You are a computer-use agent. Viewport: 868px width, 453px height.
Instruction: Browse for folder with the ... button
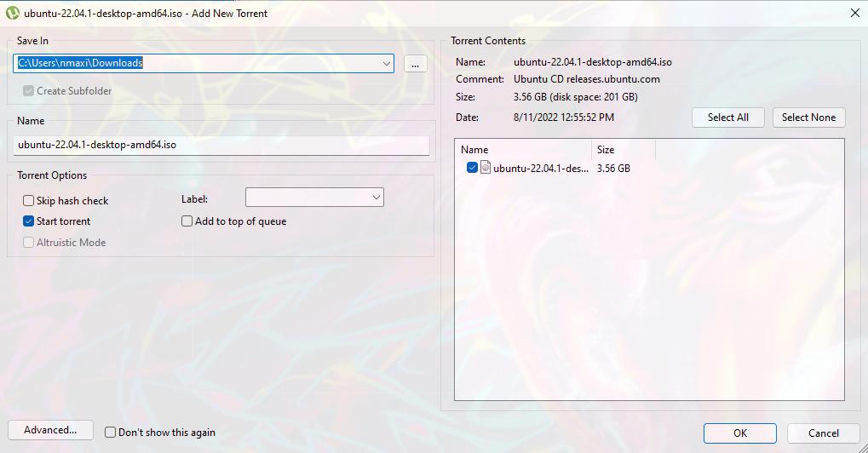(x=415, y=64)
